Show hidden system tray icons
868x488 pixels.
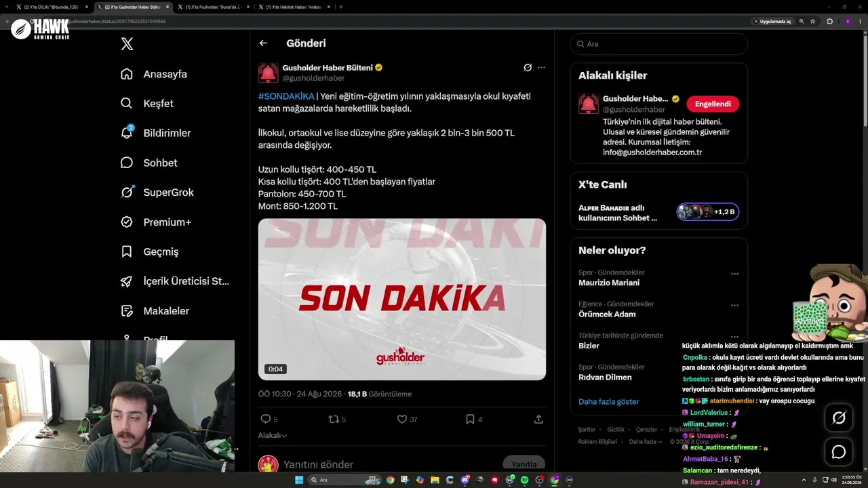tap(804, 480)
